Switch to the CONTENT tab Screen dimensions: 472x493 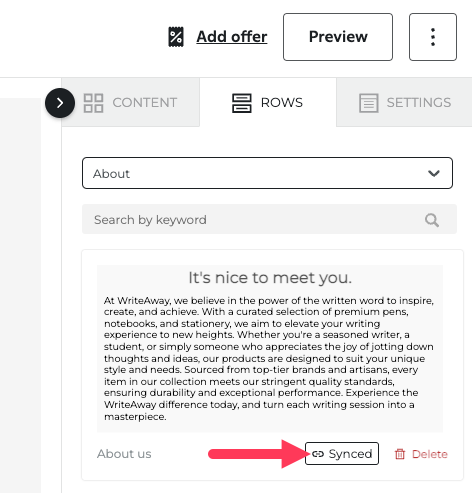[x=130, y=102]
